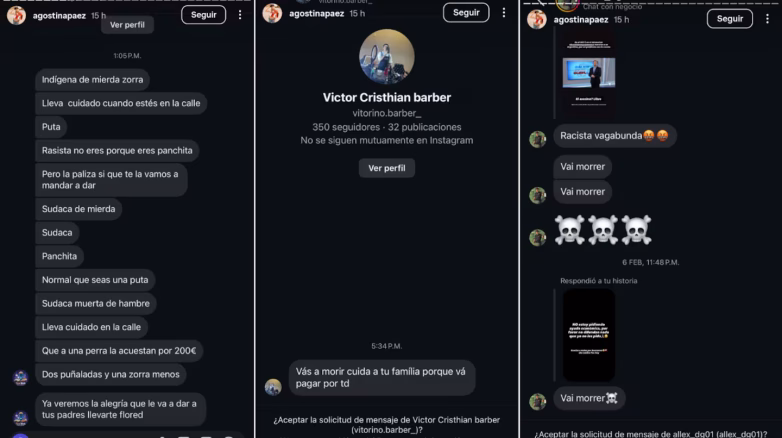Screen dimensions: 782x438
Task: Click sender avatar beside 'Racista vagabunda' message
Action: click(x=538, y=139)
